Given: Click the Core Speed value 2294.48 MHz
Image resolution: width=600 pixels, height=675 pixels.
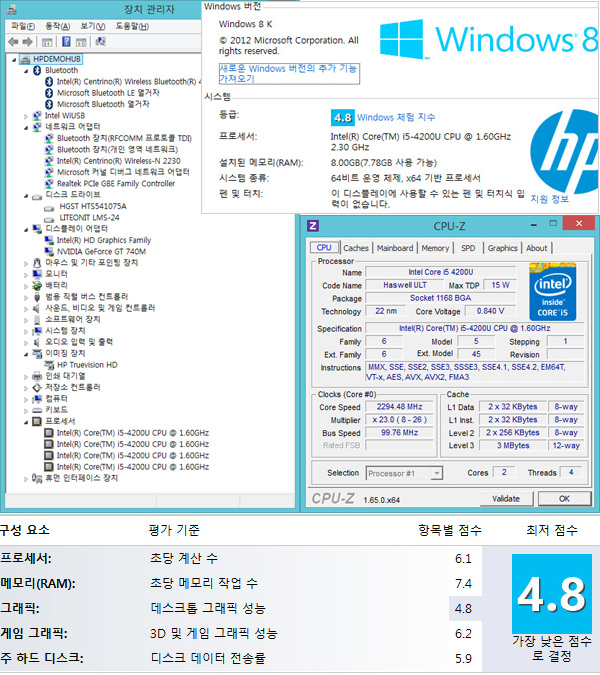Looking at the screenshot, I should [x=399, y=407].
